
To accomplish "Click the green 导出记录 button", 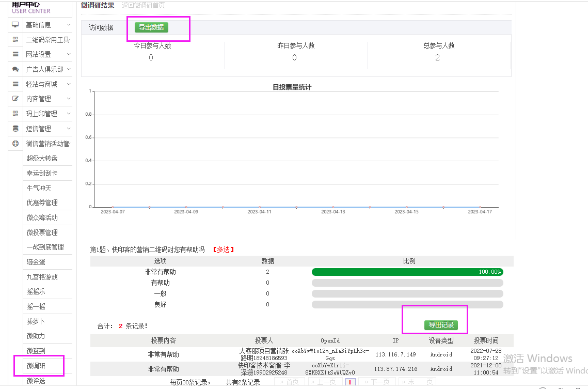I will click(441, 325).
